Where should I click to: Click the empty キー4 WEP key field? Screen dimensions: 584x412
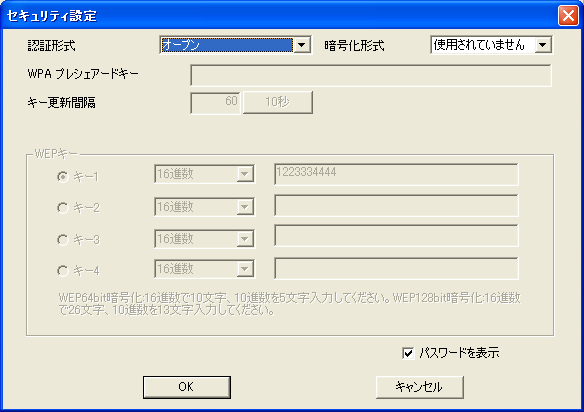(396, 268)
